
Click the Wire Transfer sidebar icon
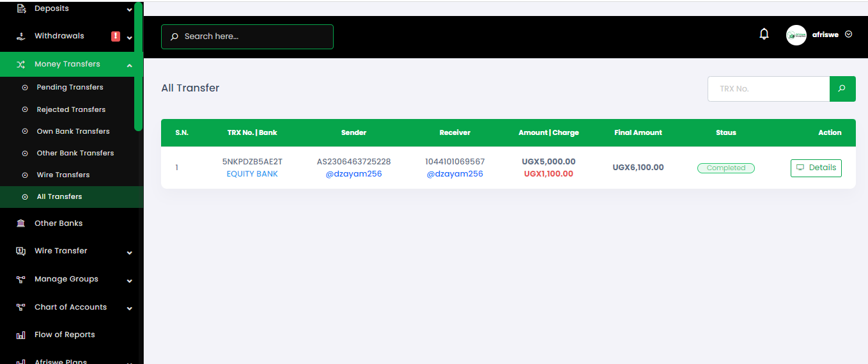tap(21, 251)
